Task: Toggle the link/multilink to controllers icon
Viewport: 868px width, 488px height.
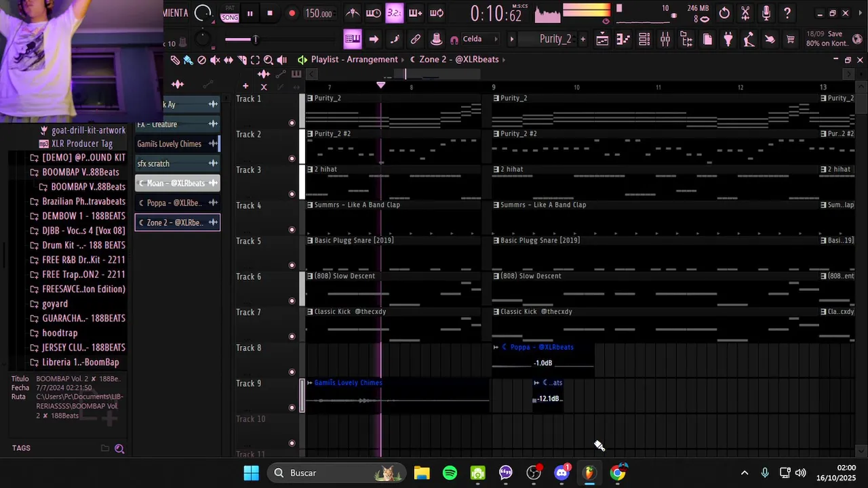Action: (x=415, y=39)
